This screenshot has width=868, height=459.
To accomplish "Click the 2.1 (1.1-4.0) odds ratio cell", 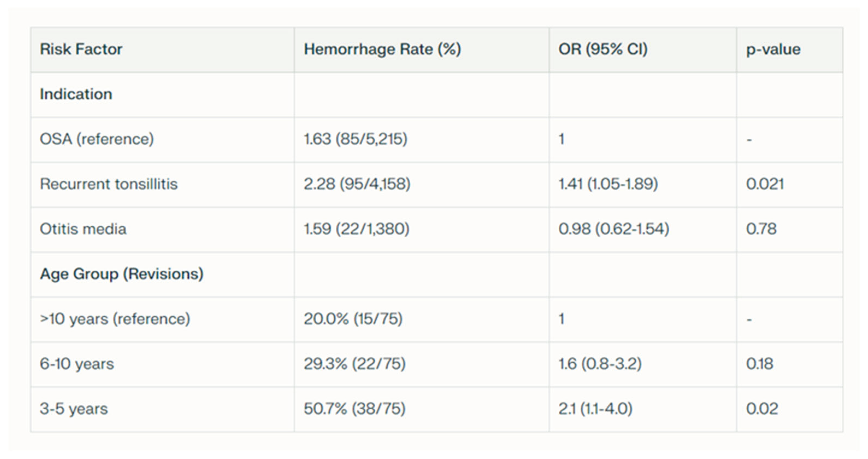I will tap(595, 409).
